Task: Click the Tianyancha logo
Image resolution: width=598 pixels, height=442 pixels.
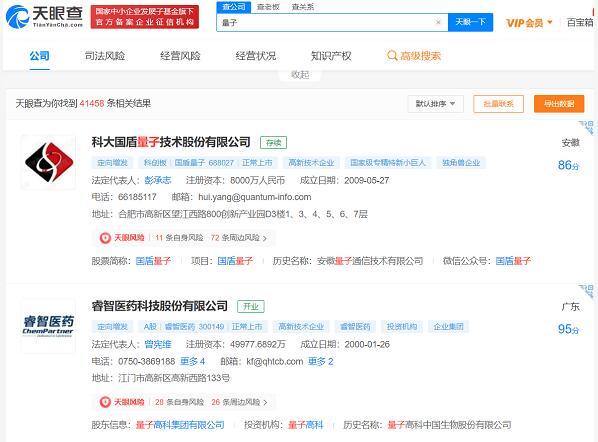Action: coord(45,16)
